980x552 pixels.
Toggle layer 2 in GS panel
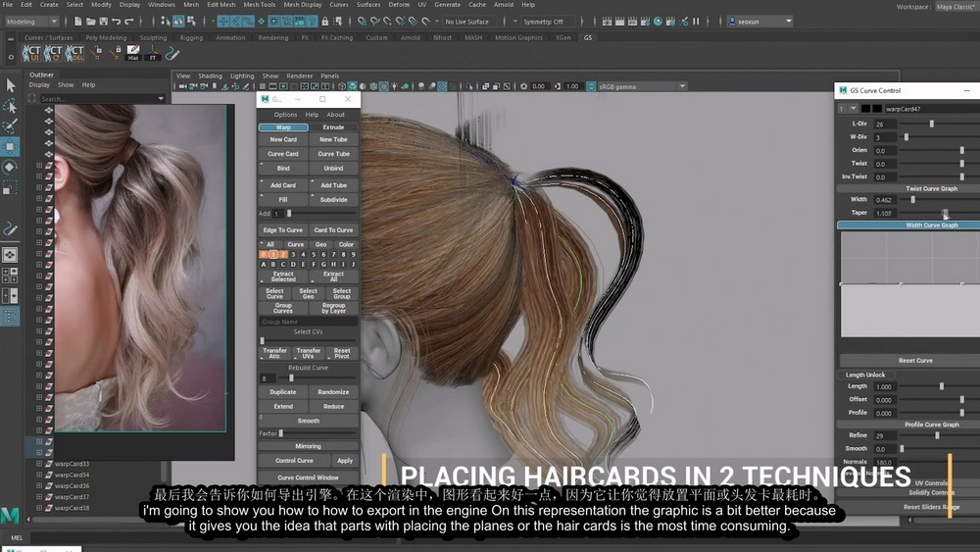click(283, 255)
